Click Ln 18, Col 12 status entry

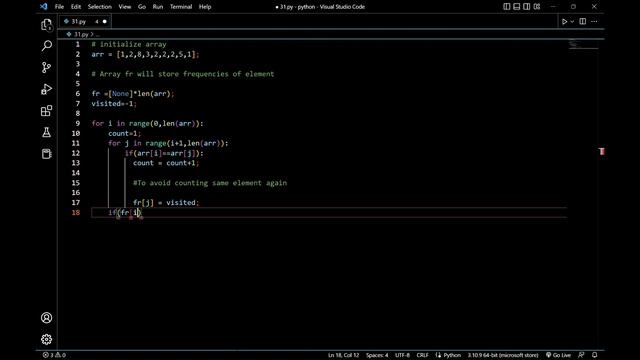[x=344, y=355]
